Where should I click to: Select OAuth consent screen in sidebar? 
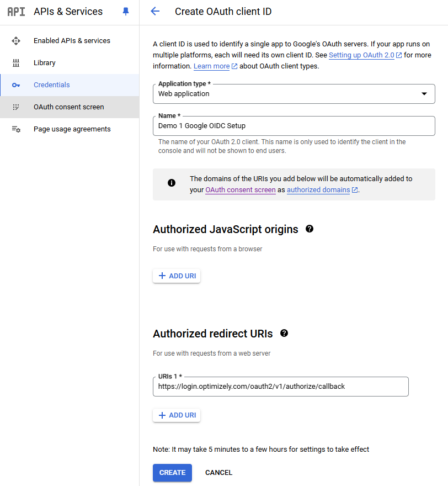pyautogui.click(x=68, y=107)
